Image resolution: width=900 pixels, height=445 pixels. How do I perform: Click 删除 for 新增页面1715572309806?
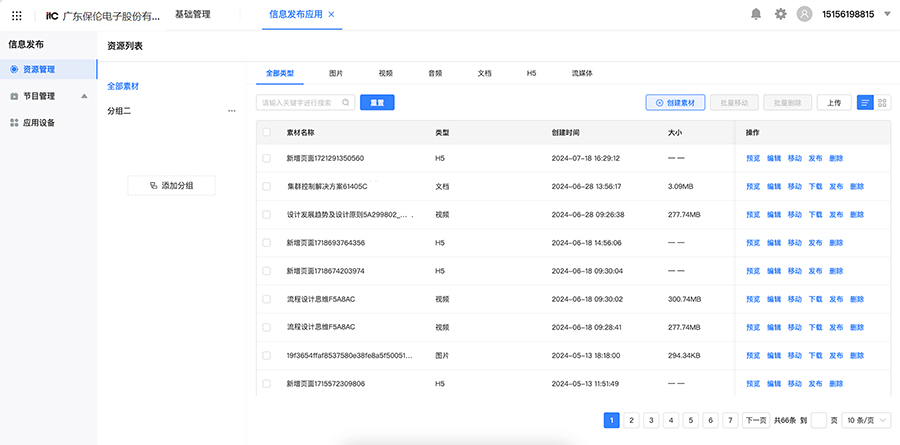pos(836,384)
